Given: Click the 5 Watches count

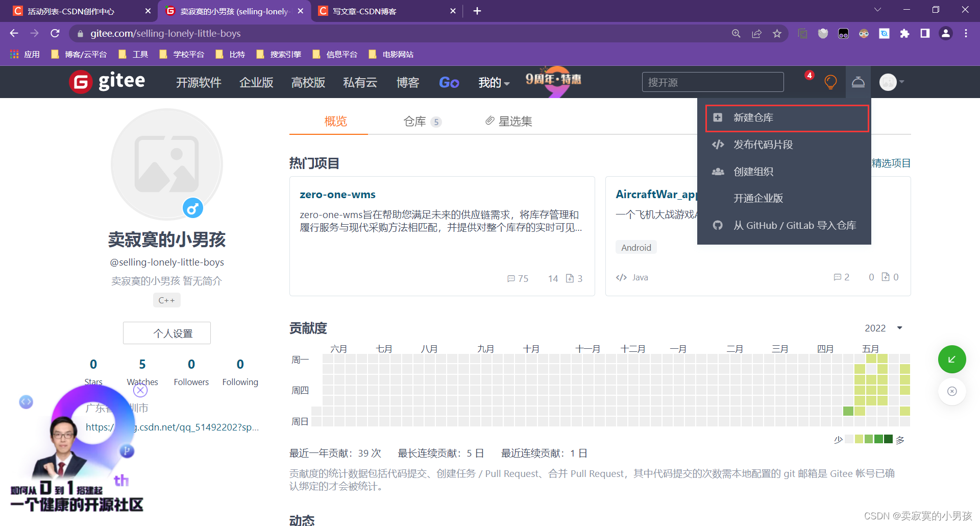Looking at the screenshot, I should pyautogui.click(x=142, y=364).
